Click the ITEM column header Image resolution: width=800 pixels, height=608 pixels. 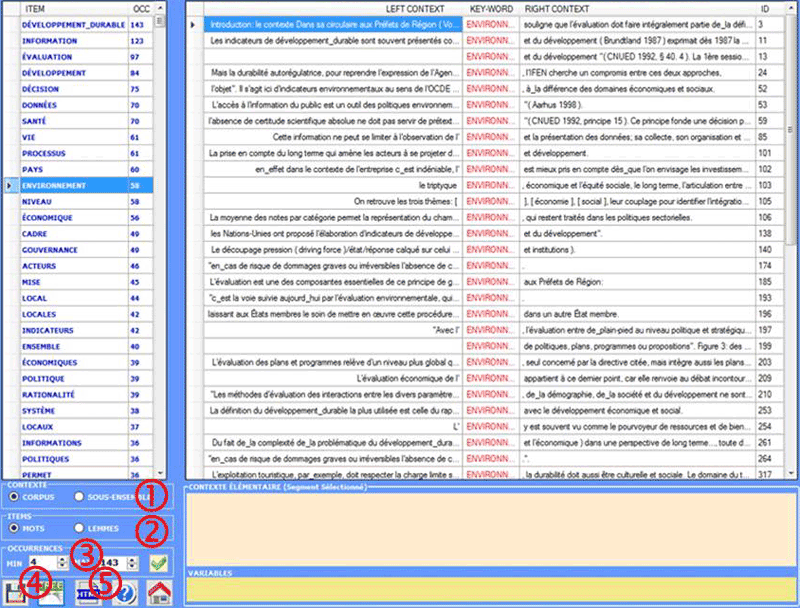[74, 9]
